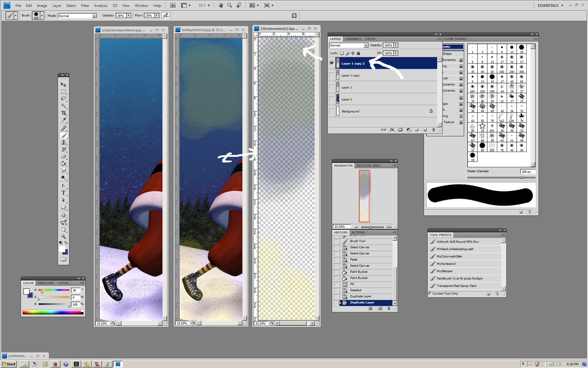
Task: Click the Windows Start button
Action: point(9,364)
